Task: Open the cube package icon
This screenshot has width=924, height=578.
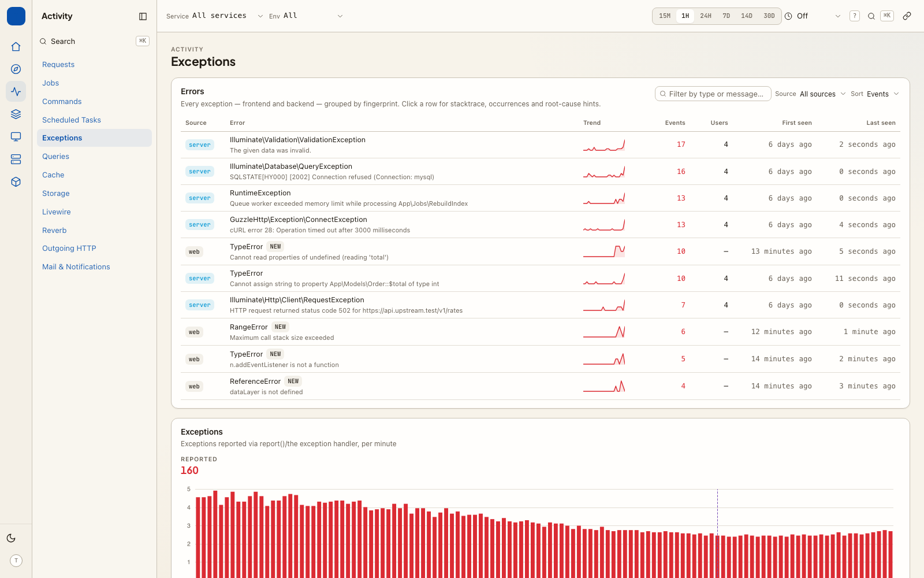Action: tap(16, 181)
